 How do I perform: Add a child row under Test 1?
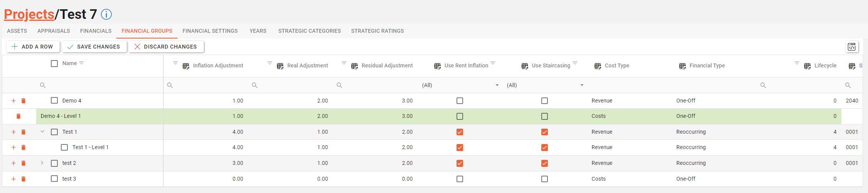[13, 132]
